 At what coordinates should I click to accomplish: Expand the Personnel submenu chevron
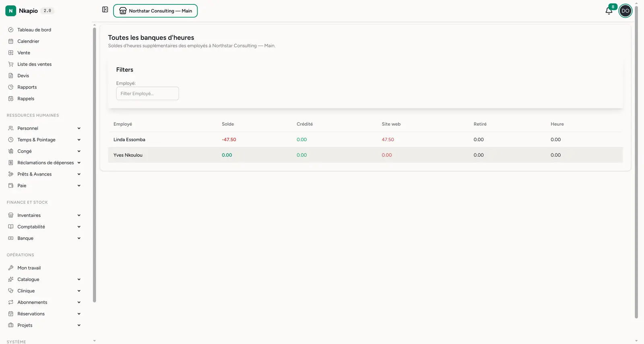point(79,128)
